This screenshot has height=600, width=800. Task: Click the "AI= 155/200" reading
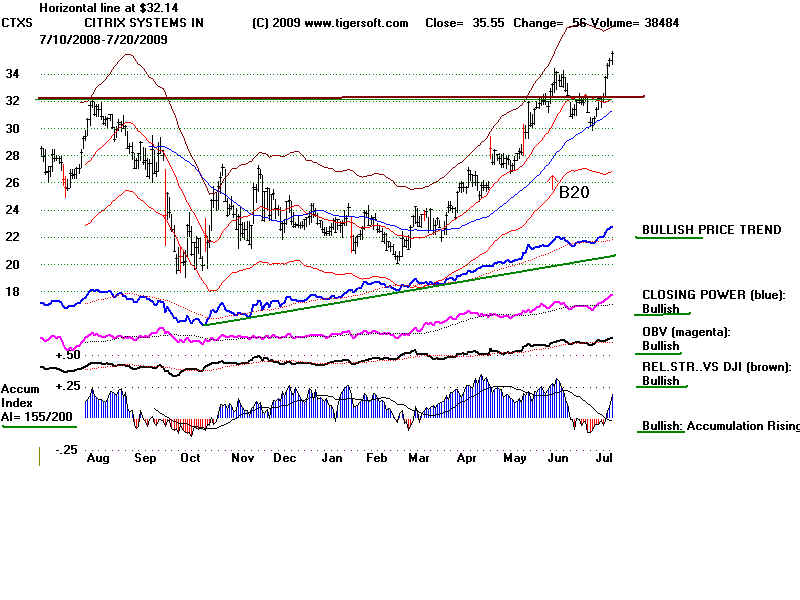pos(37,416)
